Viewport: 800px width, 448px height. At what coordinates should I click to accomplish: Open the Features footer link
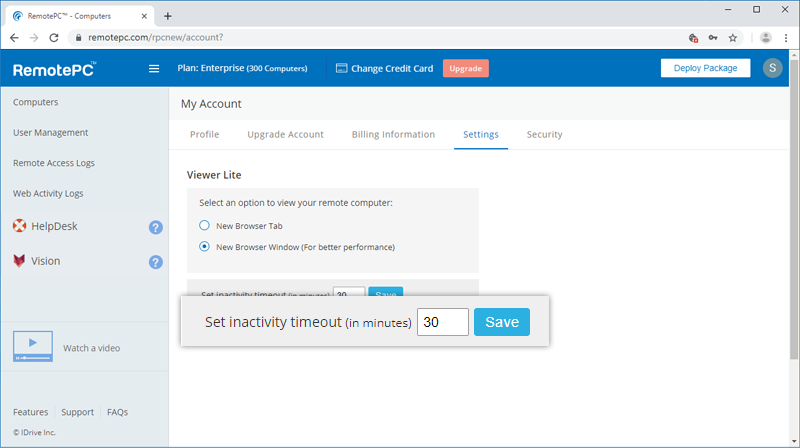pyautogui.click(x=31, y=412)
